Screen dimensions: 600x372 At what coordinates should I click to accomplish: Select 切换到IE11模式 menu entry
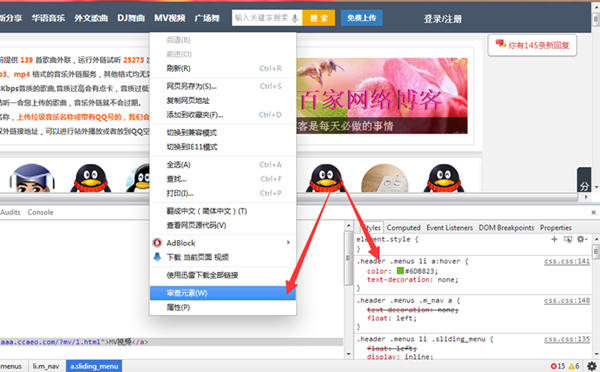click(x=223, y=147)
